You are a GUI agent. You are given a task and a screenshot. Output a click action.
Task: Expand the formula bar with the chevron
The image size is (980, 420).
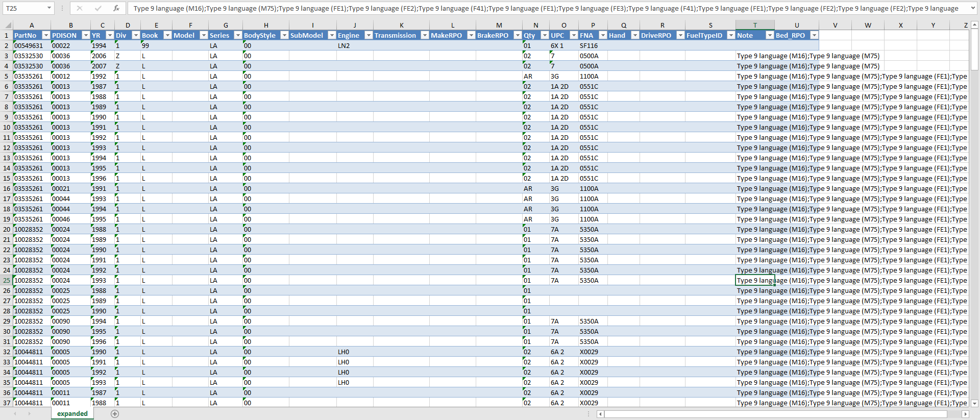(x=973, y=8)
